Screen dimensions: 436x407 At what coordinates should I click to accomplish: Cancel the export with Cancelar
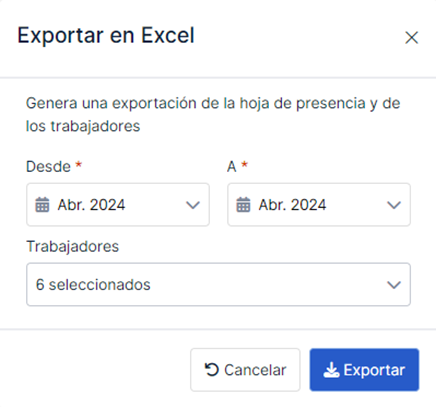click(x=245, y=370)
